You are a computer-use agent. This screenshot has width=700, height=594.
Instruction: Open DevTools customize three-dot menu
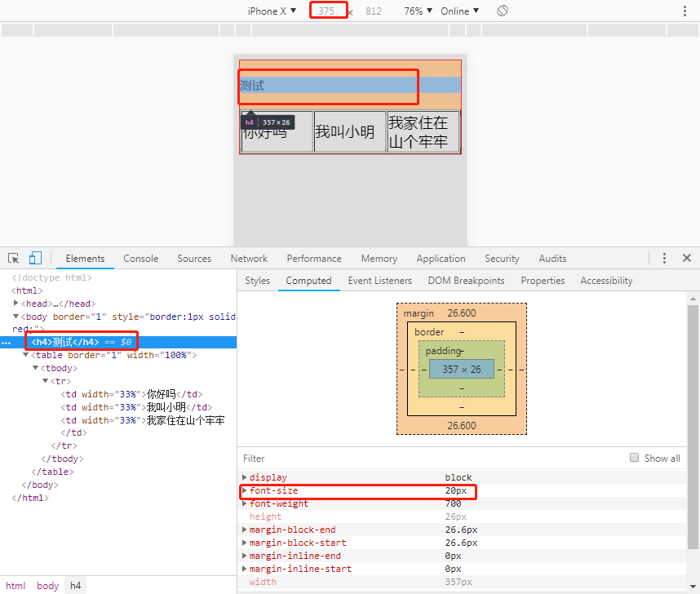tap(664, 258)
